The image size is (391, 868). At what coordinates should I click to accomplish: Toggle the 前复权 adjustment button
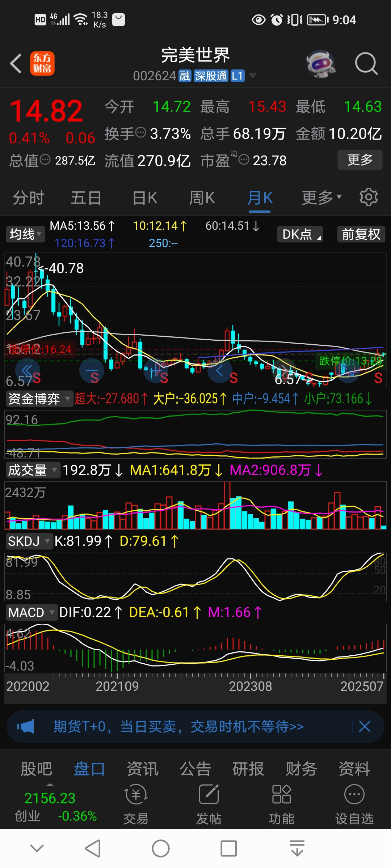pos(361,234)
